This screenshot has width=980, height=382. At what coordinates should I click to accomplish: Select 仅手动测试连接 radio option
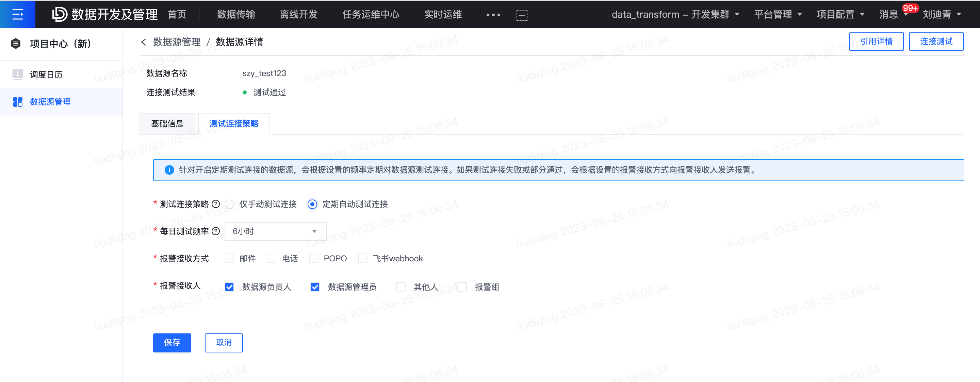(x=229, y=204)
